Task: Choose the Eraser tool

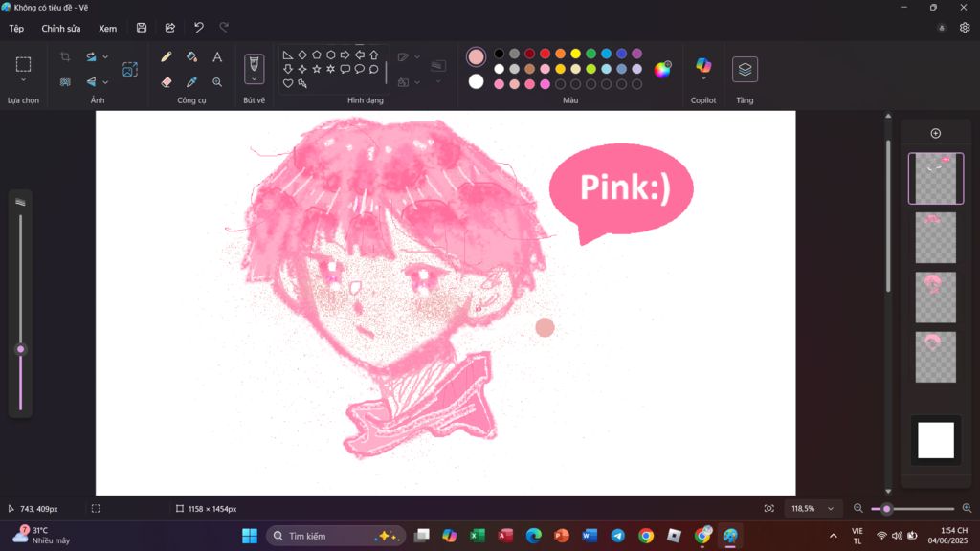Action: [x=167, y=82]
